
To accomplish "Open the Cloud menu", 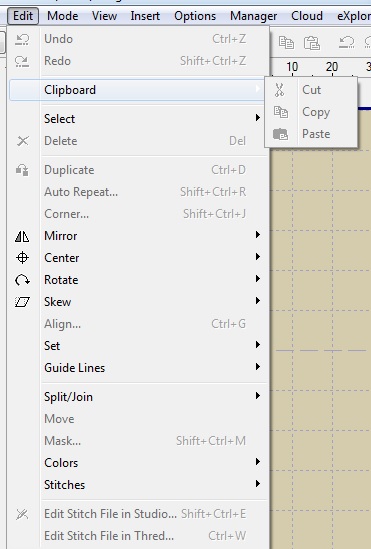I will tap(307, 16).
